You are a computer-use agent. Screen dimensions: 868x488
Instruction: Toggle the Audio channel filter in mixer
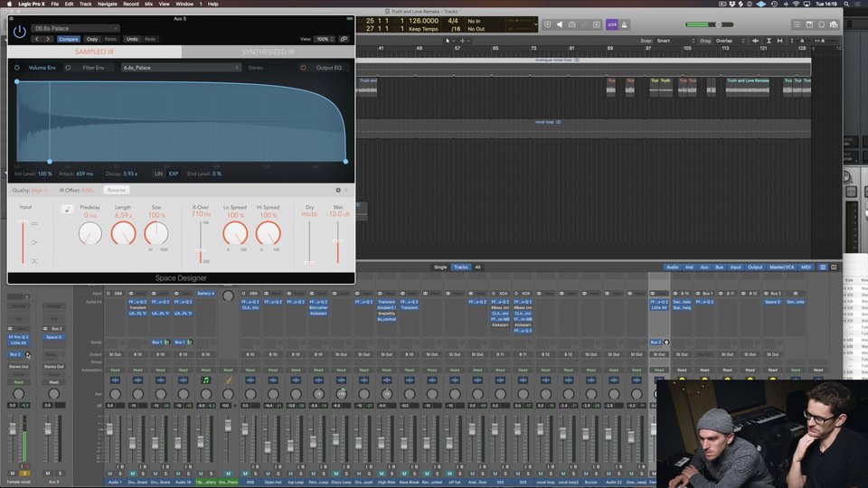click(672, 267)
